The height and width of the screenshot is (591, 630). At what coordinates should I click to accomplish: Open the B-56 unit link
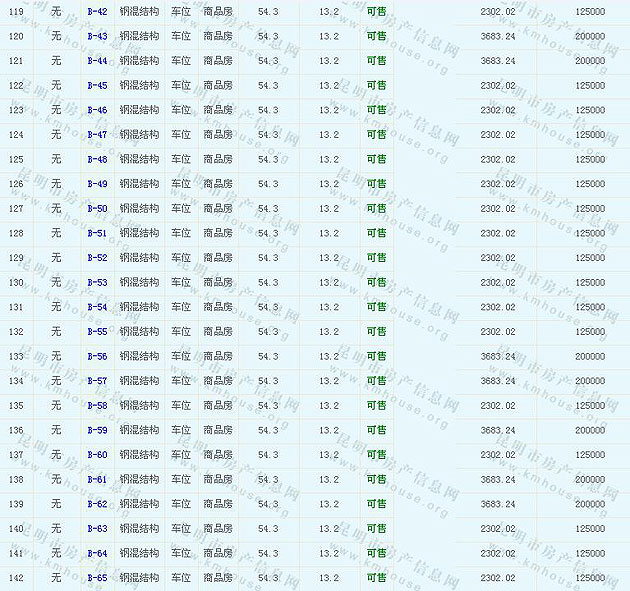click(x=97, y=356)
